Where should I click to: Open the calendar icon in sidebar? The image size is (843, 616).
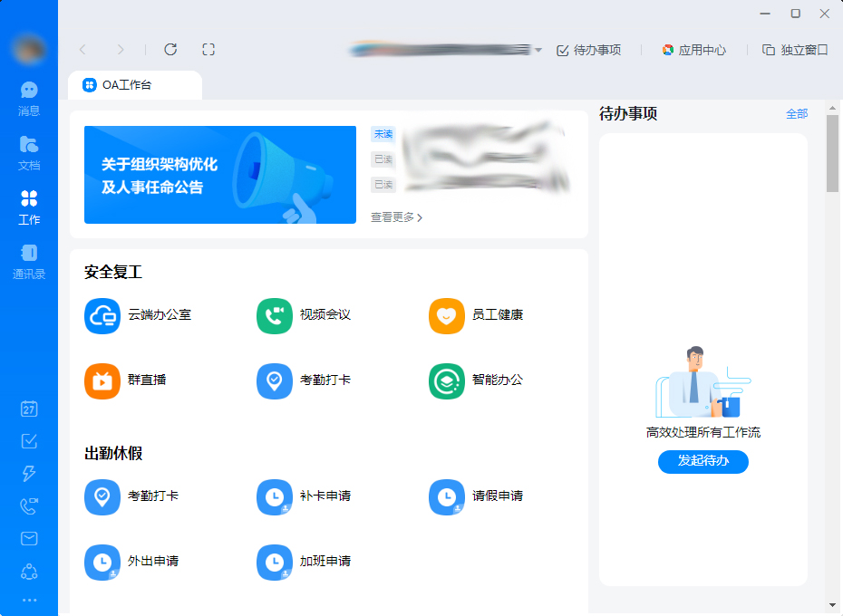tap(28, 409)
